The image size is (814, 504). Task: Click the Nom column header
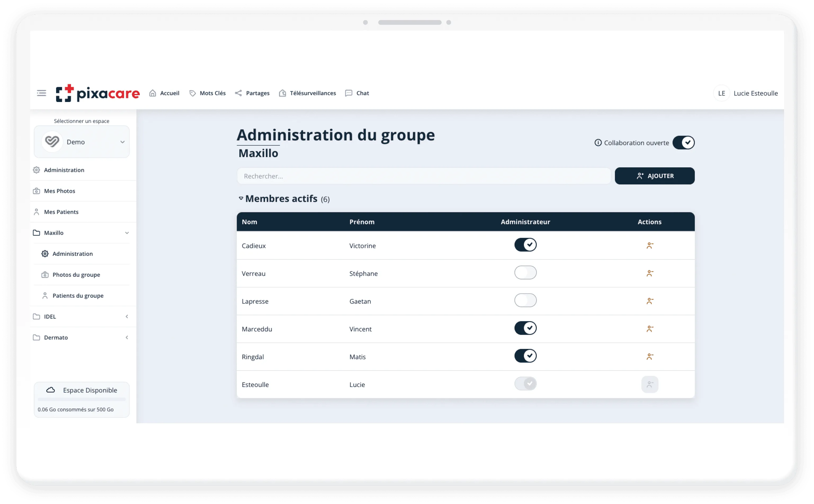pos(249,222)
